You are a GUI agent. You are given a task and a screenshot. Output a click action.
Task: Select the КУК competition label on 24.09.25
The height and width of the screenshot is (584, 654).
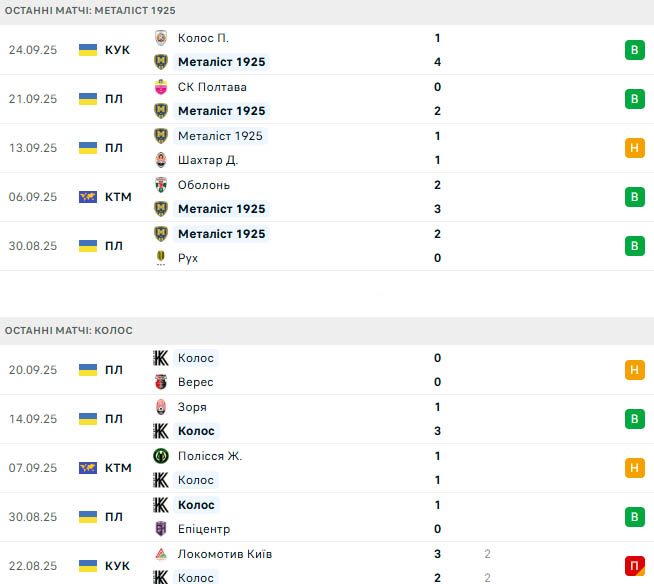tap(117, 50)
